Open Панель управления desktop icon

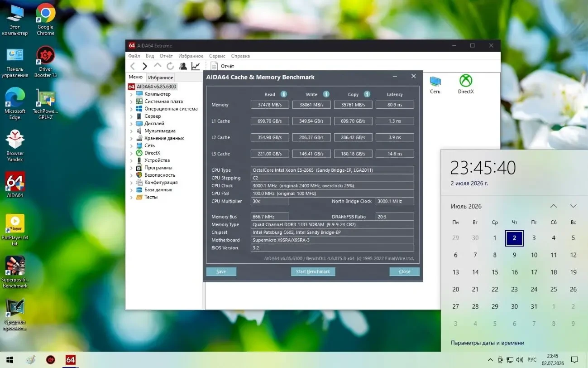point(15,62)
